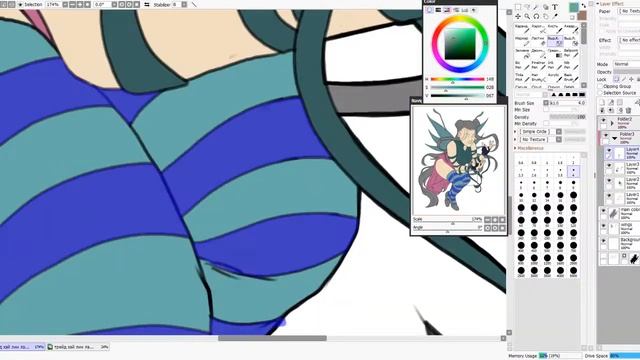Choose the Заливка bucket preset
Image resolution: width=640 pixels, height=360 pixels.
(x=522, y=53)
